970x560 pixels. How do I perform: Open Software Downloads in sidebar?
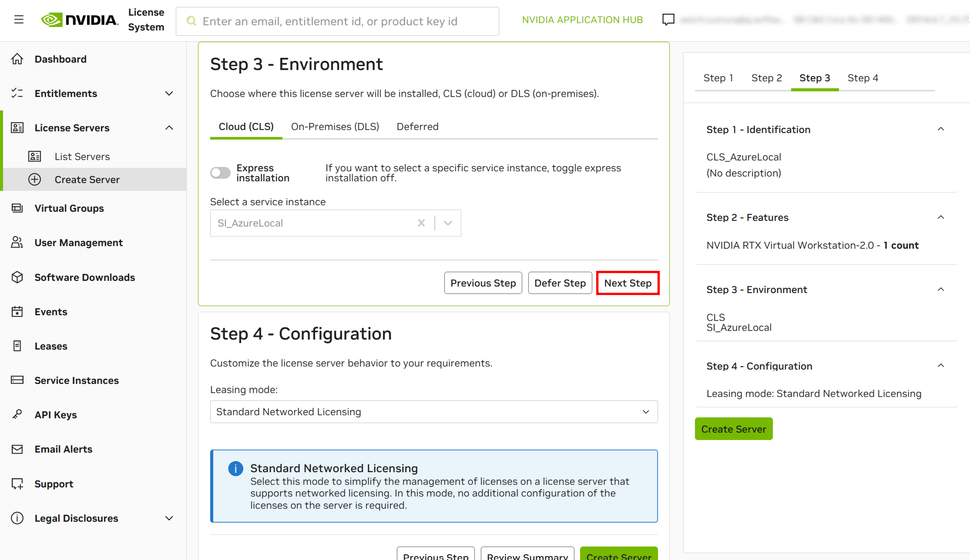[85, 277]
